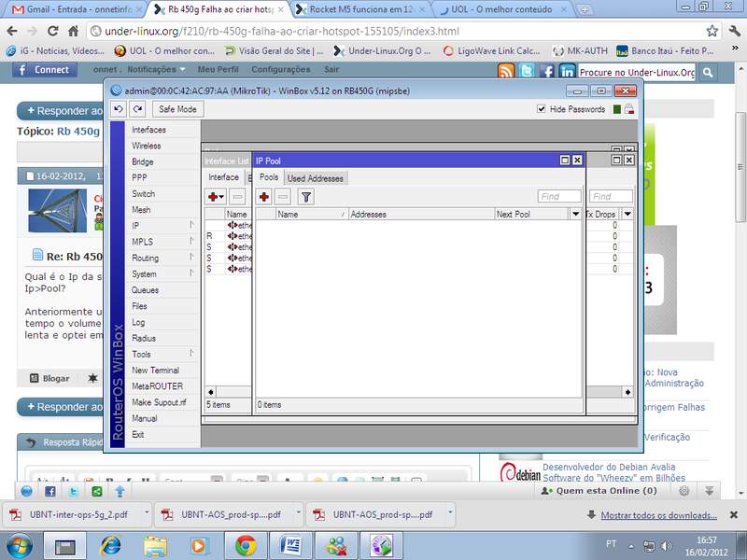Switch to UOL browser tab
Image resolution: width=747 pixels, height=560 pixels.
click(x=502, y=9)
